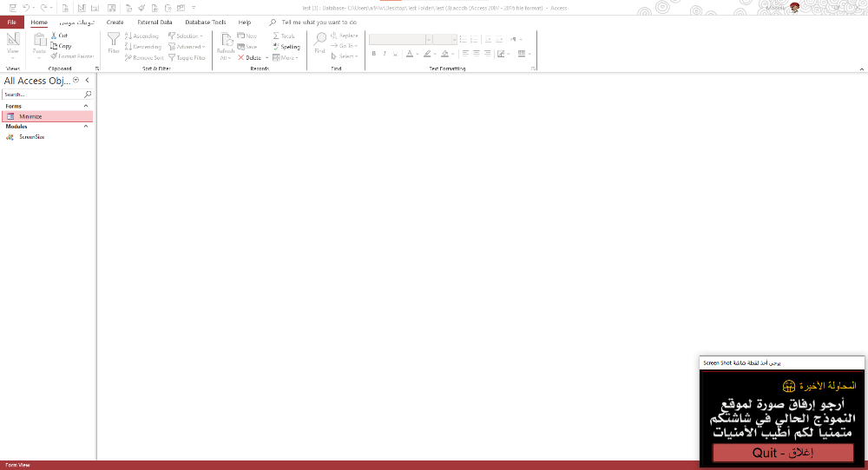Viewport: 868px width, 470px height.
Task: Open font color dropdown arrow
Action: click(x=418, y=54)
